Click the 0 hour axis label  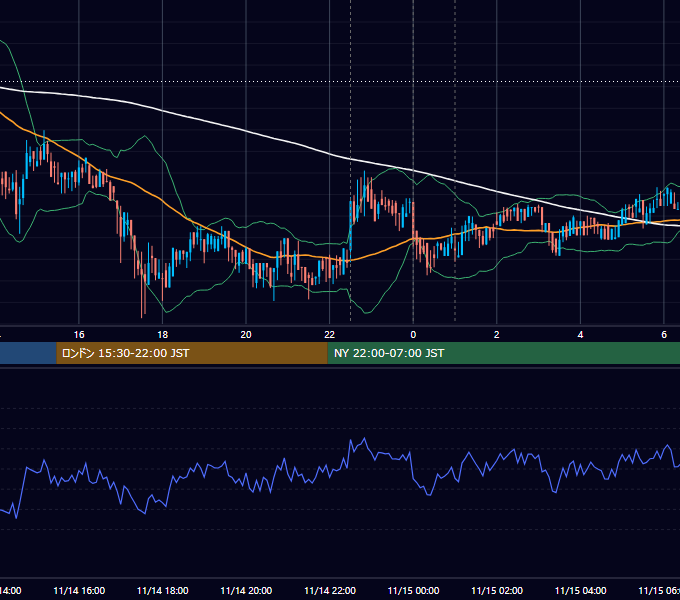coord(413,335)
